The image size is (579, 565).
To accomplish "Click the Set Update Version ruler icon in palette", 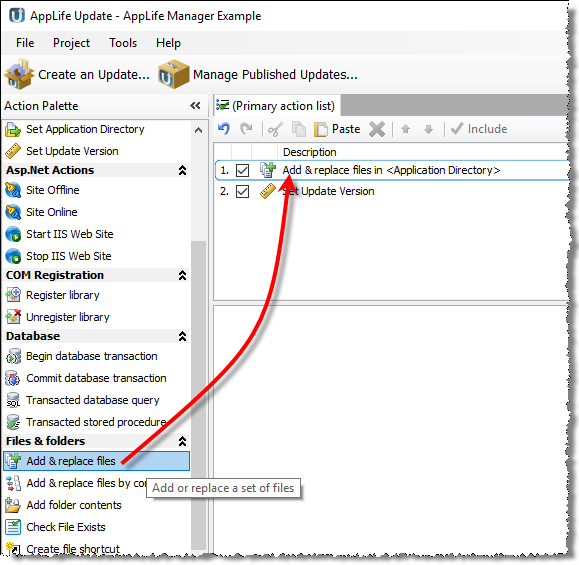I will (13, 151).
